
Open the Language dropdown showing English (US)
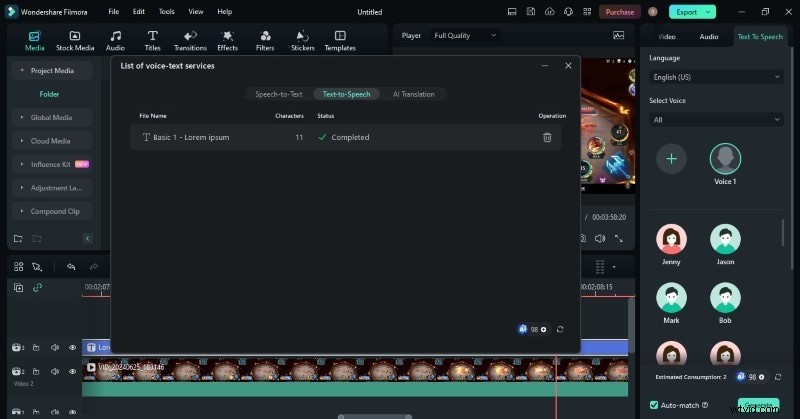click(715, 77)
